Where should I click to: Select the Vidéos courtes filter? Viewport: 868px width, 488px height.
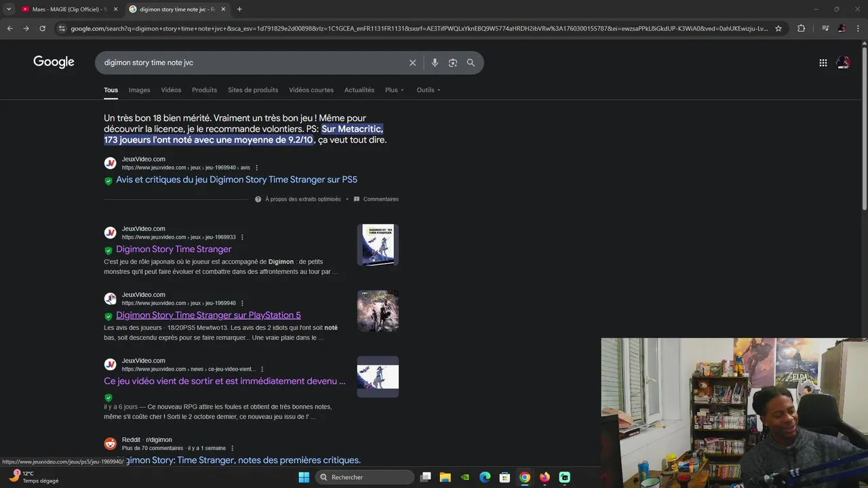pos(311,89)
